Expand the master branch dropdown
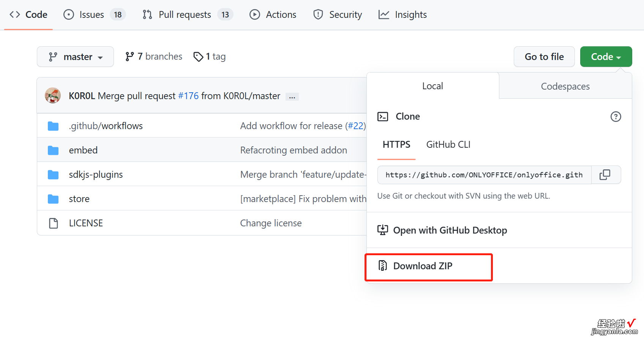Viewport: 644px width, 338px height. point(75,57)
